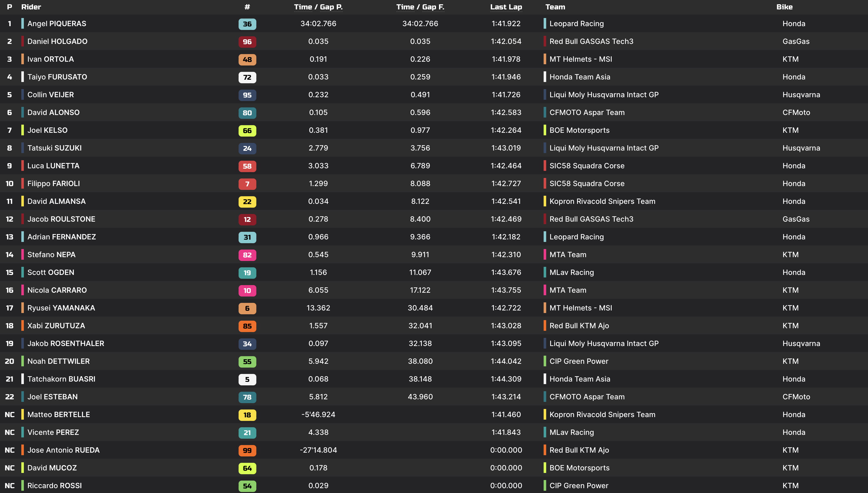Screen dimensions: 868x493
Task: Sort by the Last Lap column header
Action: coord(506,7)
